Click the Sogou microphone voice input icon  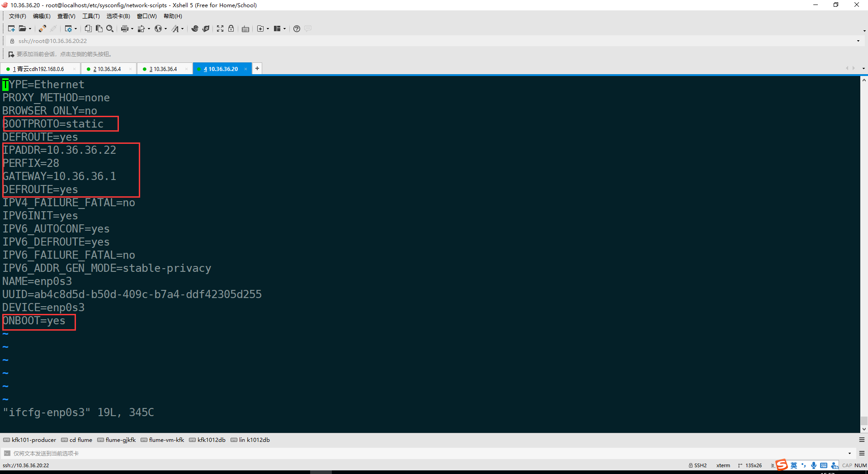(x=814, y=465)
